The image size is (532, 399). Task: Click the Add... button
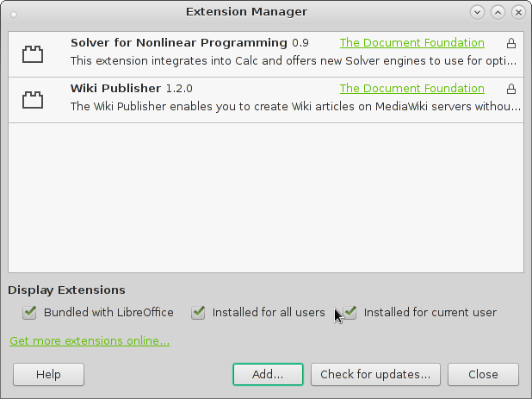268,374
